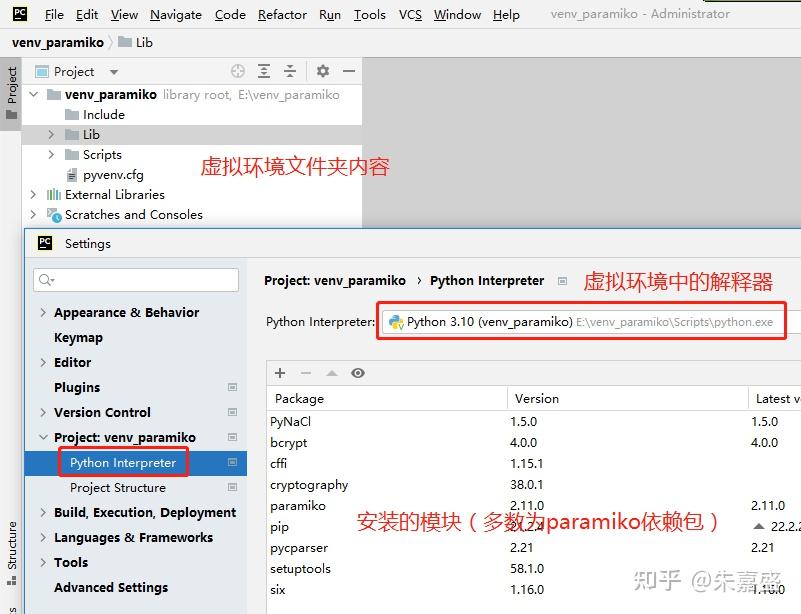
Task: Toggle the Project tool window side tab
Action: [x=11, y=93]
